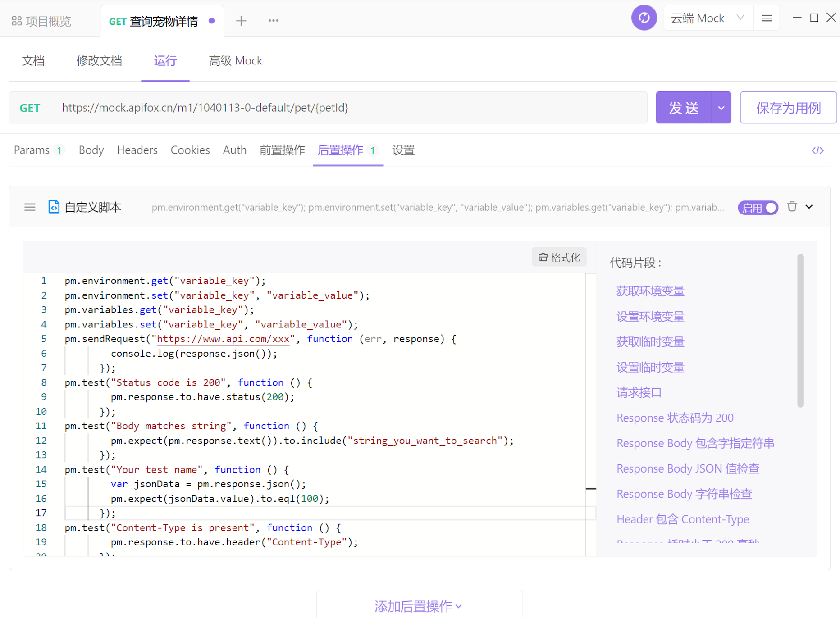
Task: Open the 高级 Mock tab
Action: click(x=235, y=61)
